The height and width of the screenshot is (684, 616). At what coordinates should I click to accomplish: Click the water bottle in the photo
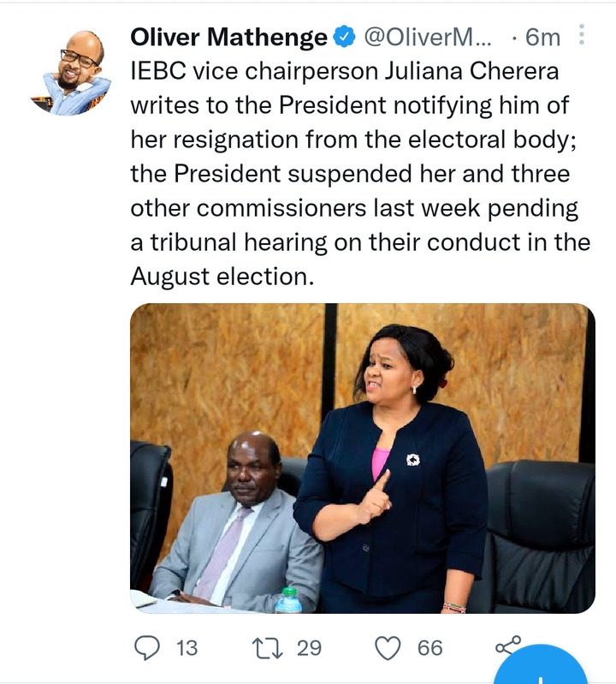pyautogui.click(x=288, y=601)
